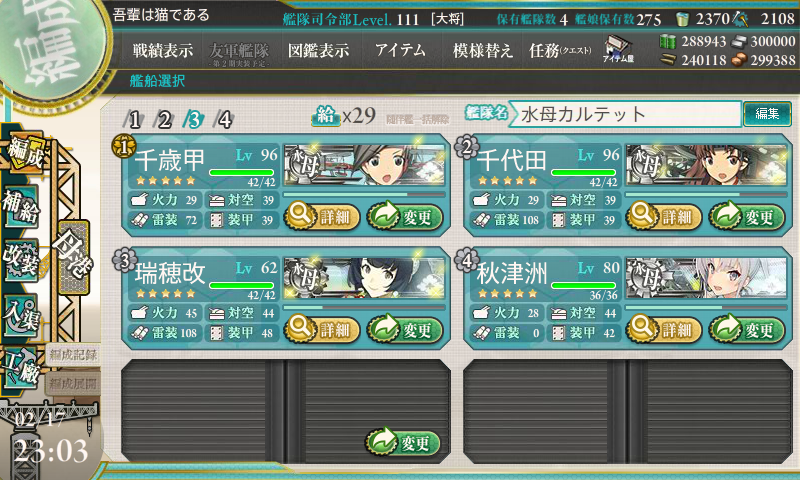Click the 母港 home port round button
Viewport: 800px width, 480px height.
73,256
